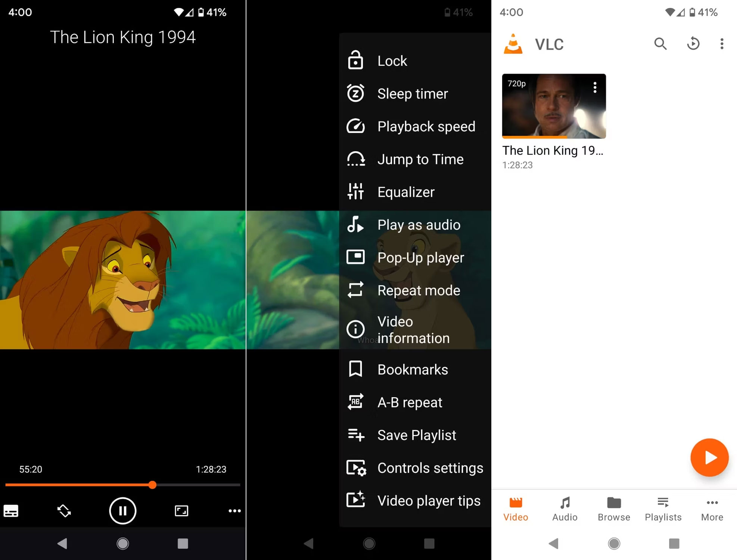Click the playback progress slider handle
This screenshot has width=737, height=560.
coord(152,485)
